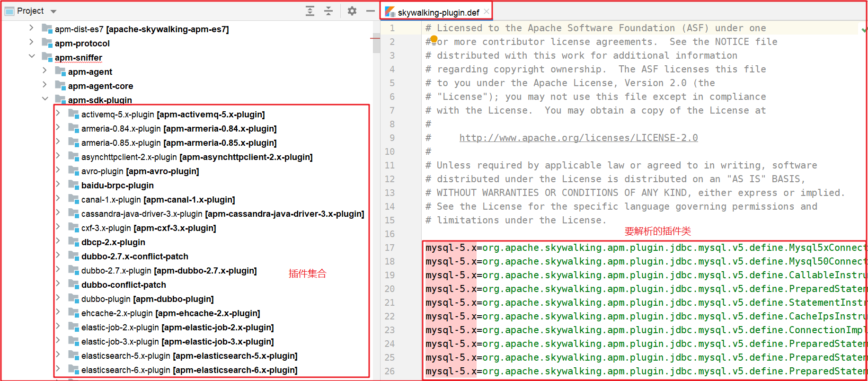The image size is (868, 381).
Task: Collapse apm-sniffer folder
Action: point(31,56)
